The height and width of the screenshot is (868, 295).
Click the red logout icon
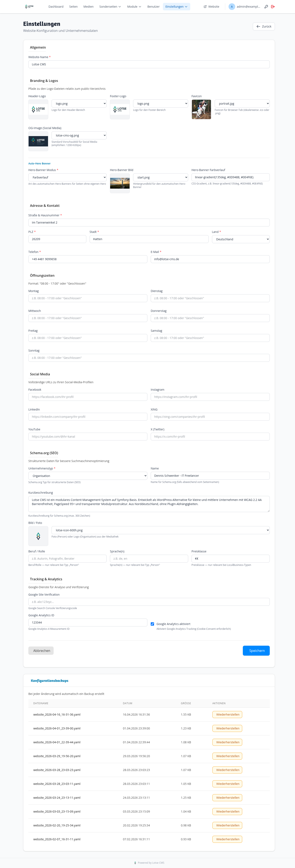pos(273,6)
